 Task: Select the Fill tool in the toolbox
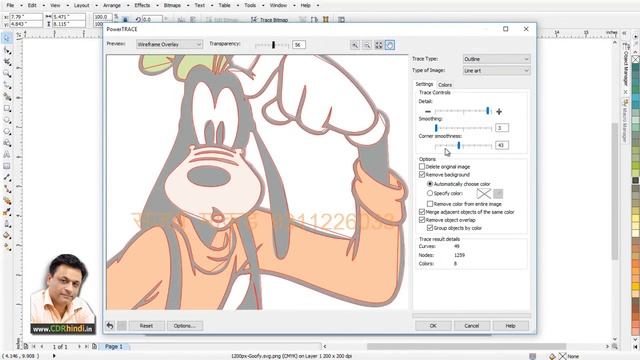(x=7, y=236)
